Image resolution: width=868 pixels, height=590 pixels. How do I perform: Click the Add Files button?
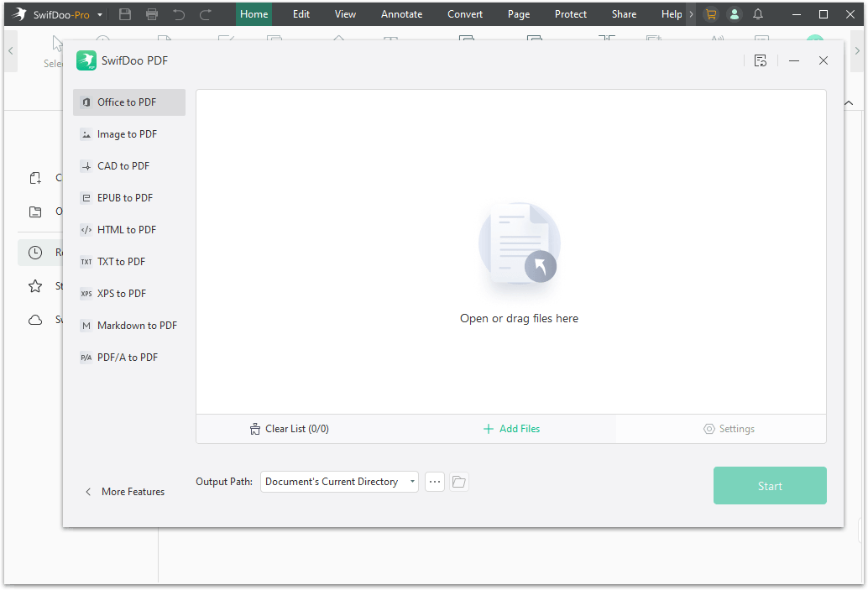pos(511,428)
